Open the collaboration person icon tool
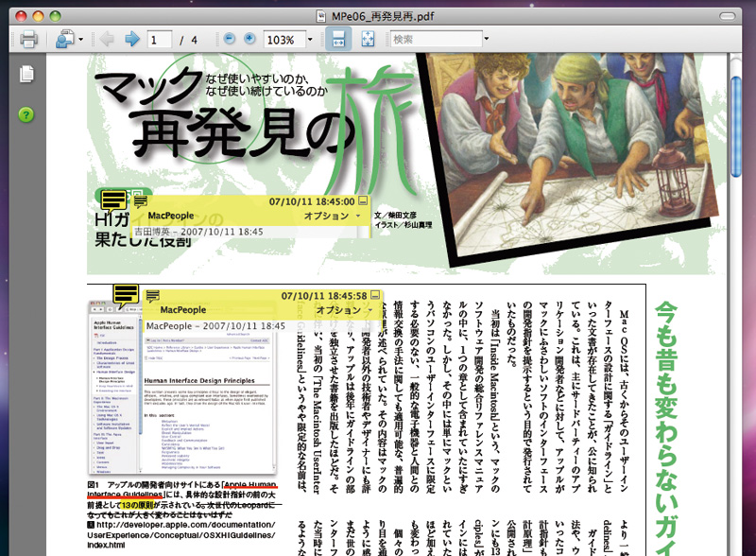 [x=64, y=39]
